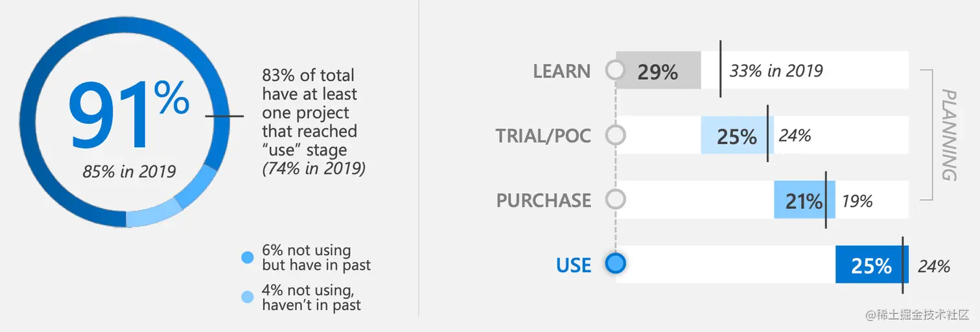Click the LEARN row label

tap(562, 71)
